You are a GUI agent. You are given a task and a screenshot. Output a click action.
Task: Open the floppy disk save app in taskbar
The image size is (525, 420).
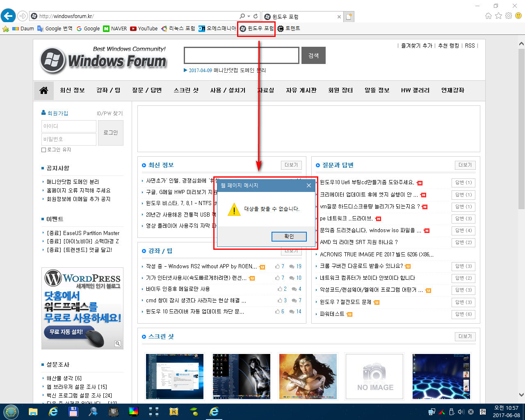73,412
